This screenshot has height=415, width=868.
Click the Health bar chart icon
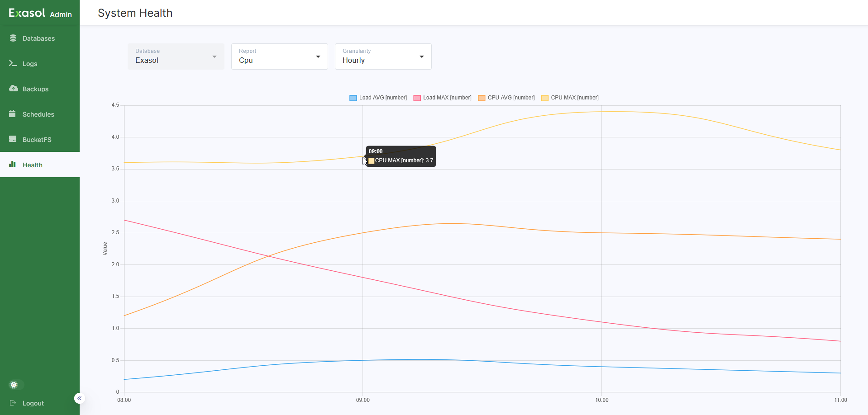[x=13, y=165]
